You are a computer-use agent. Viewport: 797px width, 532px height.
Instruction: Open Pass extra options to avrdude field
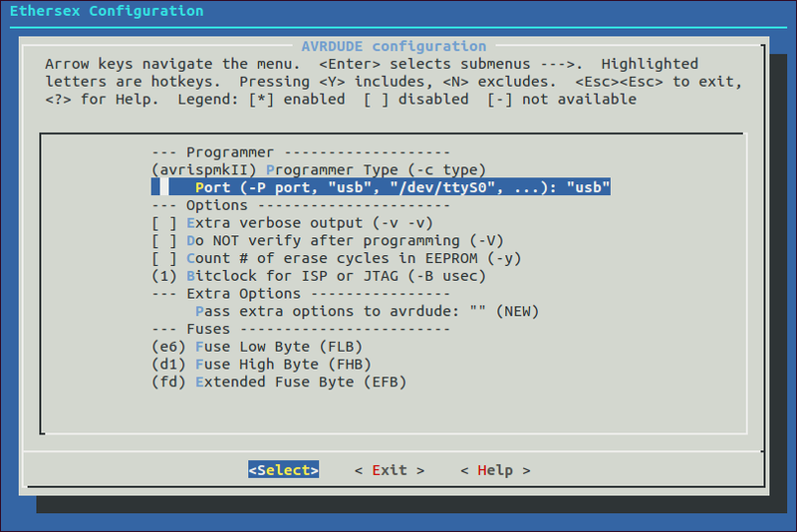367,312
